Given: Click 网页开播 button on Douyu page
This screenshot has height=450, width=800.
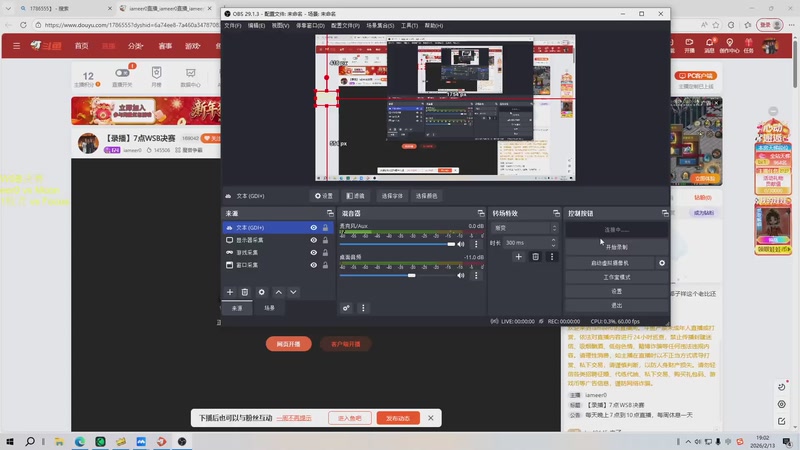Looking at the screenshot, I should [x=288, y=344].
